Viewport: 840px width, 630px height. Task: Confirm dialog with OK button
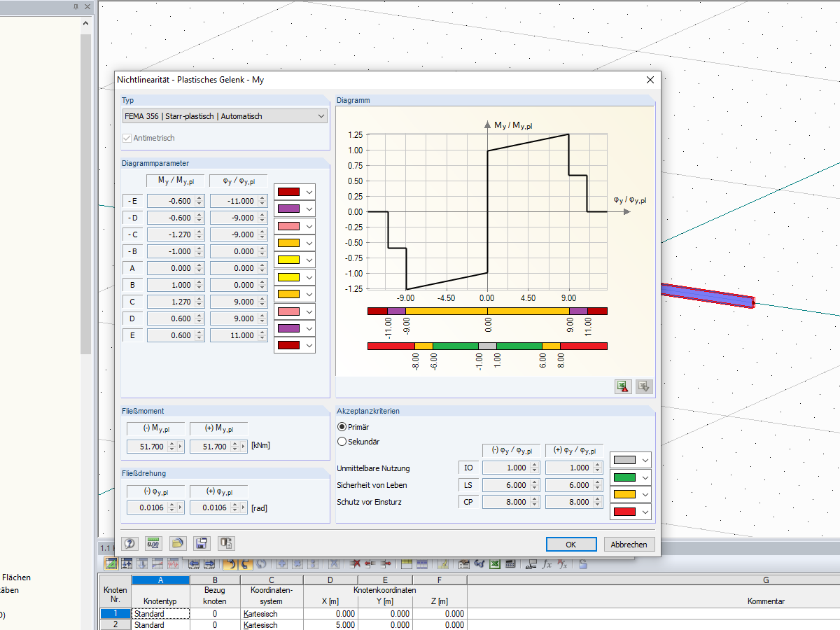571,544
